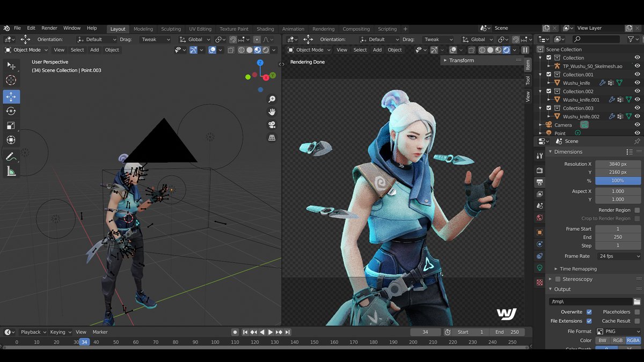Viewport: 644px width, 362px height.
Task: Open the Tool properties tab icon
Action: [540, 156]
